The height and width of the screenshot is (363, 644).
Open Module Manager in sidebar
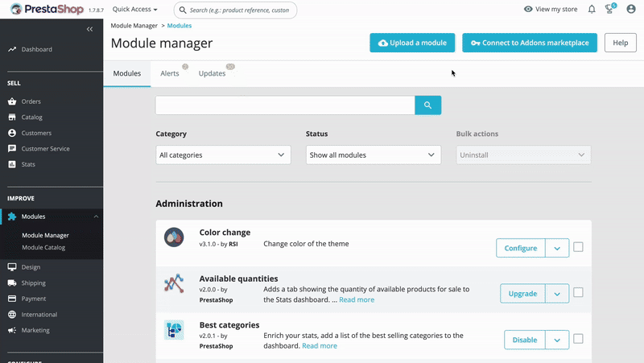click(45, 235)
